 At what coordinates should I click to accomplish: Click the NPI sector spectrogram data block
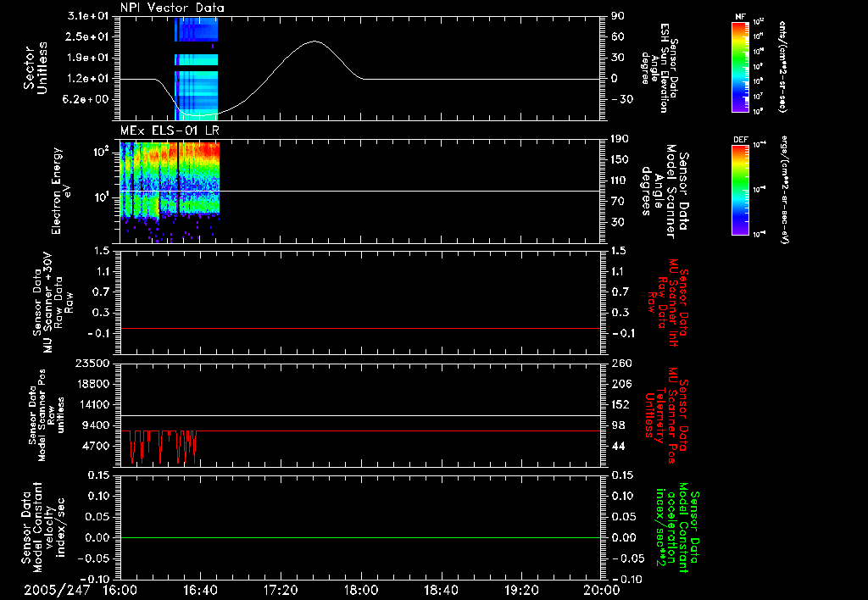[x=197, y=69]
